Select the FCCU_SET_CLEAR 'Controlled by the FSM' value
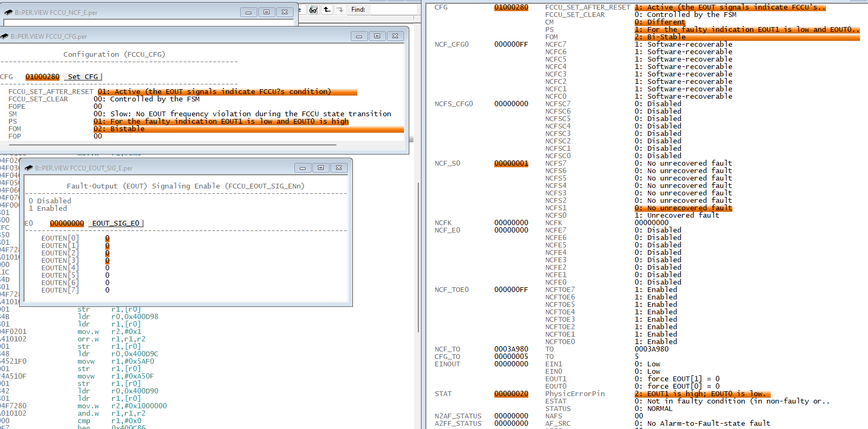 pos(147,99)
